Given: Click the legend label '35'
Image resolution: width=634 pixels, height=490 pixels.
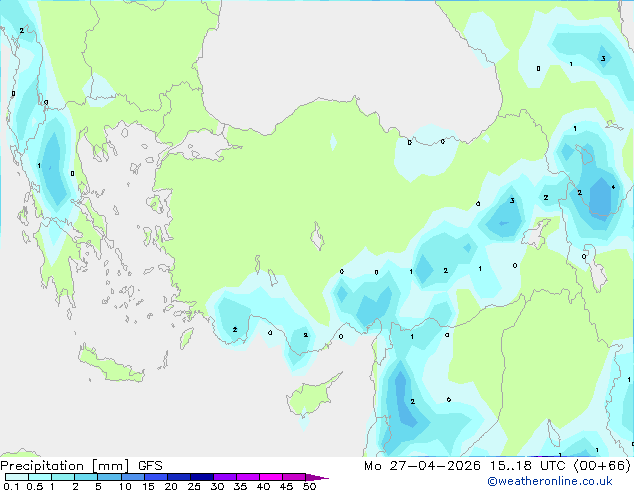Looking at the screenshot, I should click(240, 486).
